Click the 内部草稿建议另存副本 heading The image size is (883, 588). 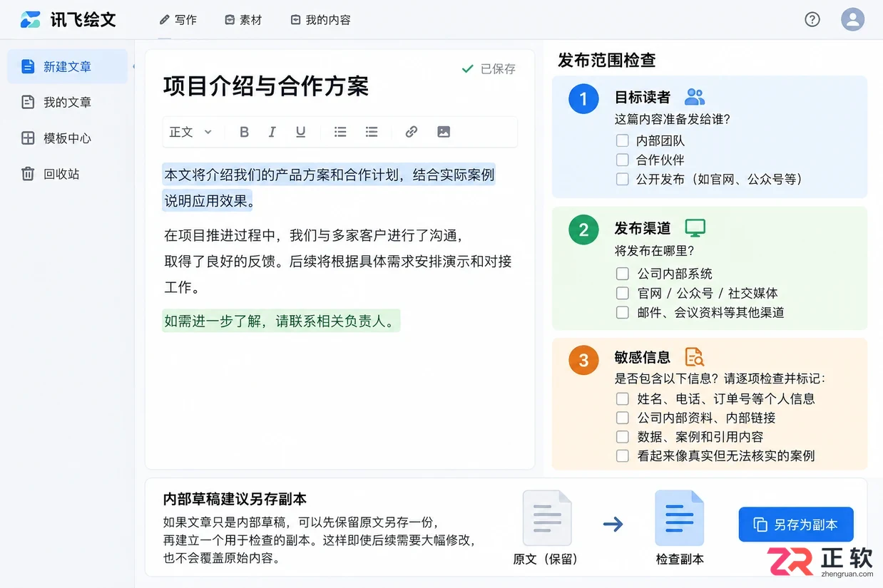[x=235, y=499]
